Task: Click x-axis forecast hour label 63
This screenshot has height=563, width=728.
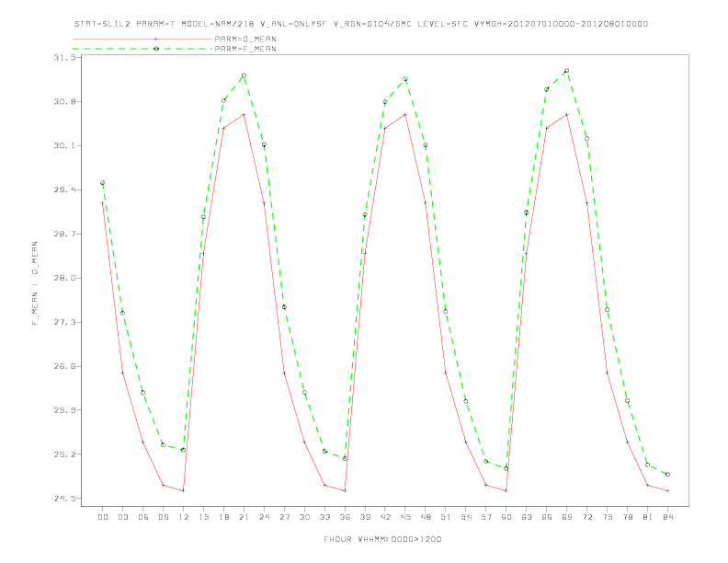Action: point(527,517)
